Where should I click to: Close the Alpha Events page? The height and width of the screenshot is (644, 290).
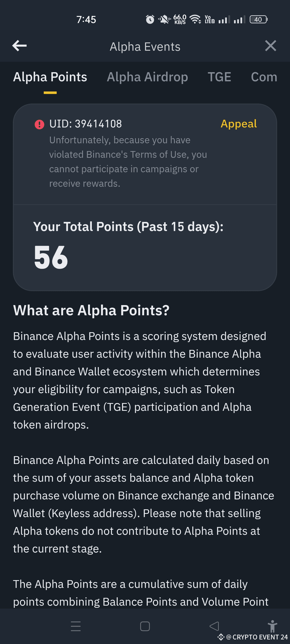[270, 46]
